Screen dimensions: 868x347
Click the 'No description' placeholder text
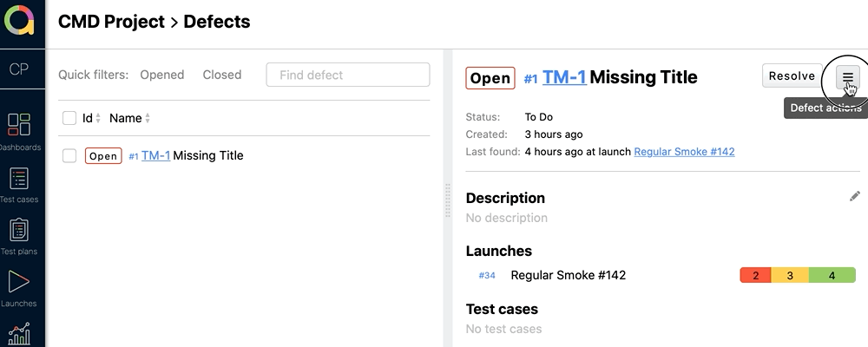click(x=507, y=218)
